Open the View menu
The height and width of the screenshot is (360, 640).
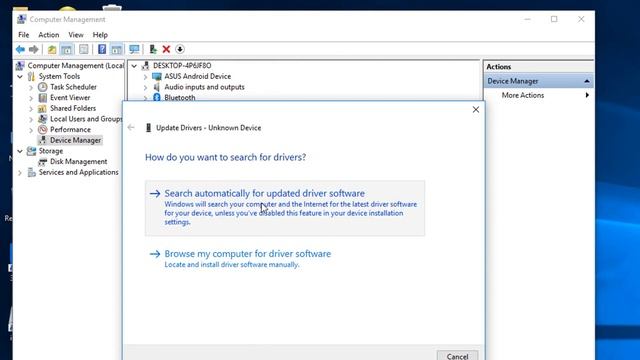[76, 35]
